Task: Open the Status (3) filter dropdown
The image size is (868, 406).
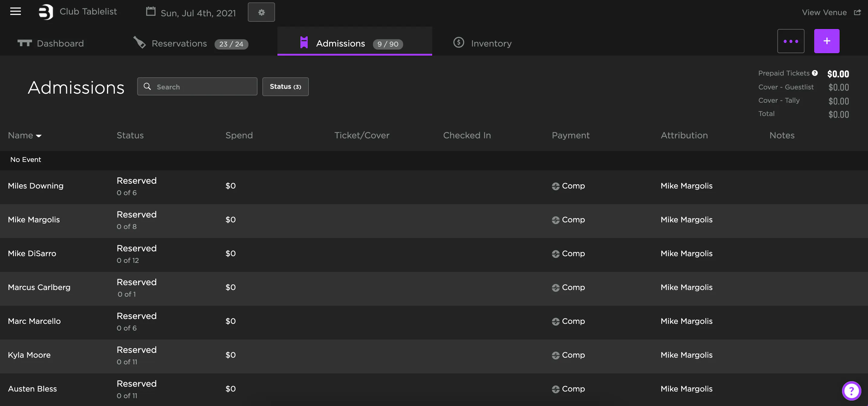Action: [285, 87]
